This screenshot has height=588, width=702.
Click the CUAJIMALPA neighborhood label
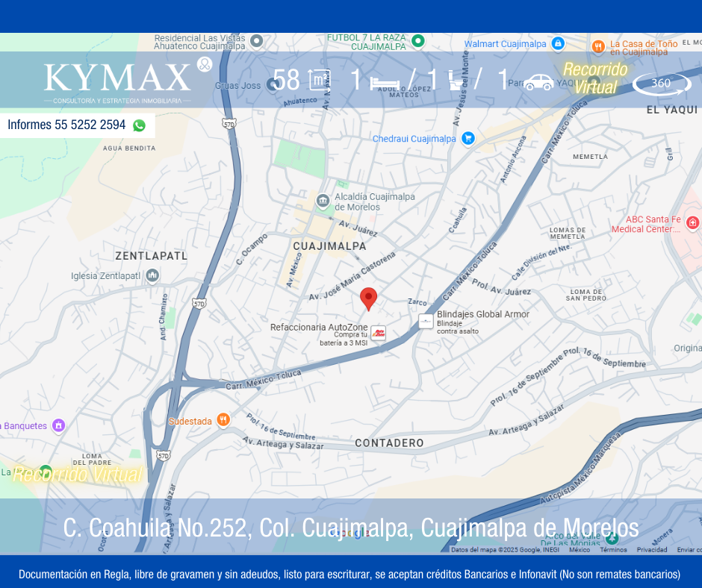tap(329, 246)
